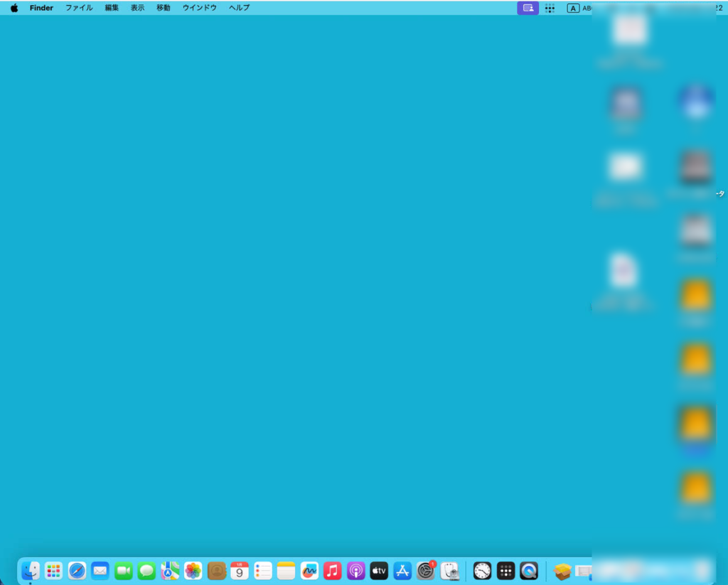The image size is (728, 585).
Task: Start FaceTime from the Dock
Action: click(124, 570)
